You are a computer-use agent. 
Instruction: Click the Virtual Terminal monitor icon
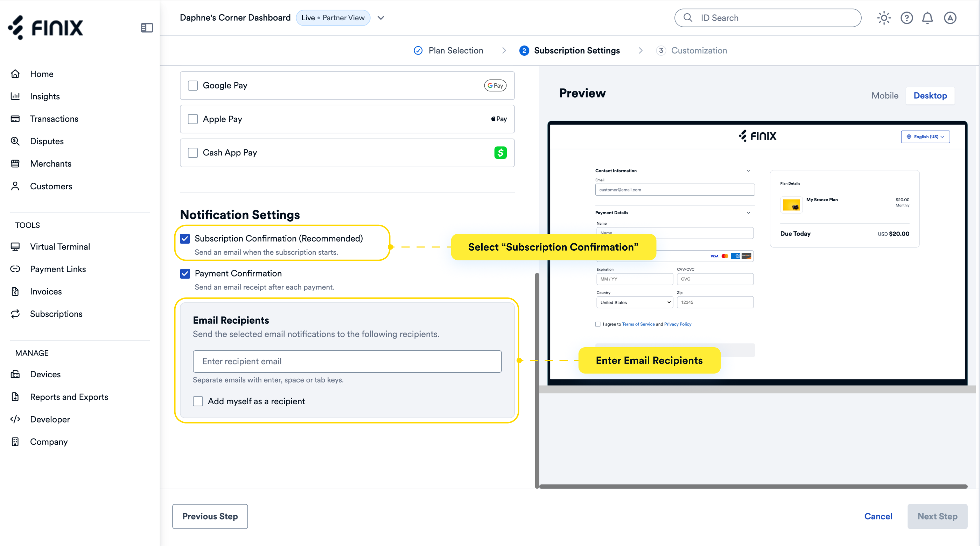pyautogui.click(x=15, y=246)
